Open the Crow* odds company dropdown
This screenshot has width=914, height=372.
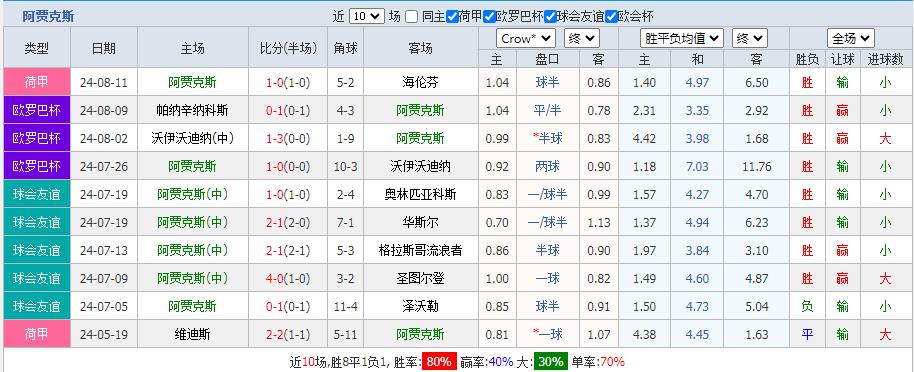click(x=526, y=39)
